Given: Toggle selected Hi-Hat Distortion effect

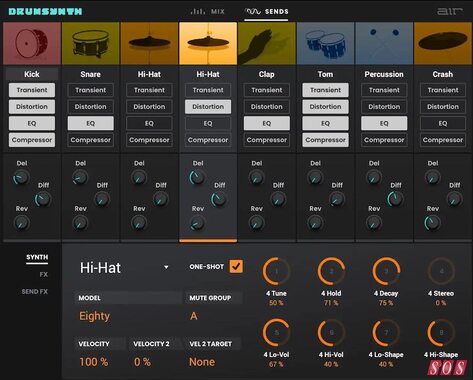Looking at the screenshot, I should [208, 107].
